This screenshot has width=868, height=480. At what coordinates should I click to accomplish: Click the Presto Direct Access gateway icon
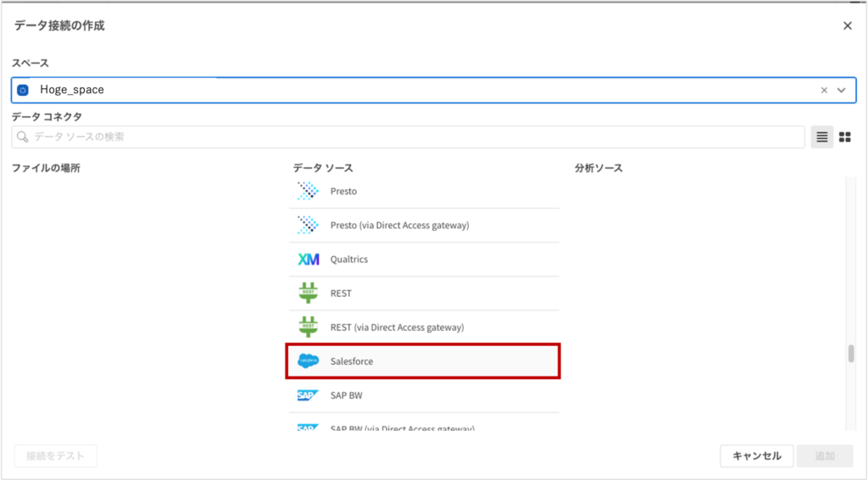(x=309, y=225)
